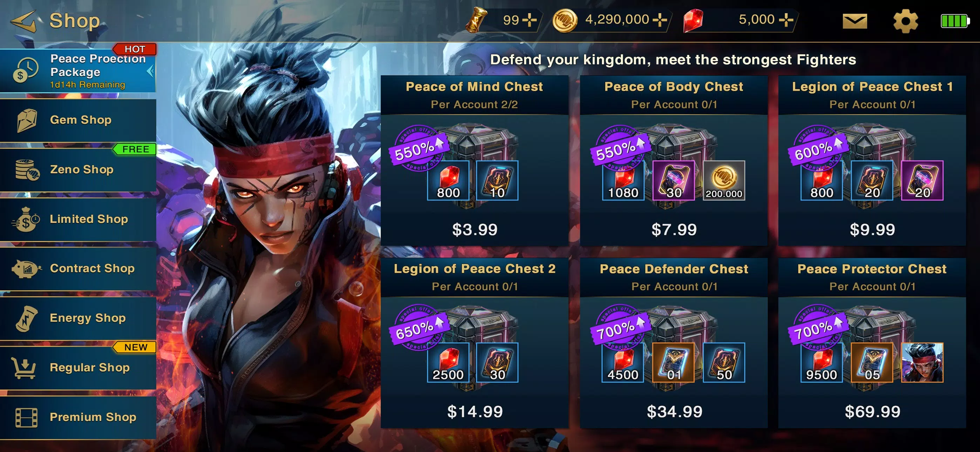Add more energy scrolls with the plus icon
980x452 pixels.
529,20
